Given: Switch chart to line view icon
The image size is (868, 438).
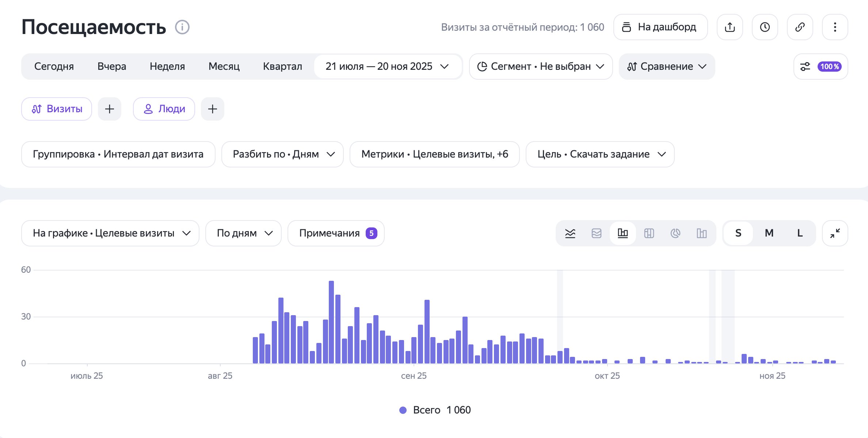Looking at the screenshot, I should [x=570, y=233].
